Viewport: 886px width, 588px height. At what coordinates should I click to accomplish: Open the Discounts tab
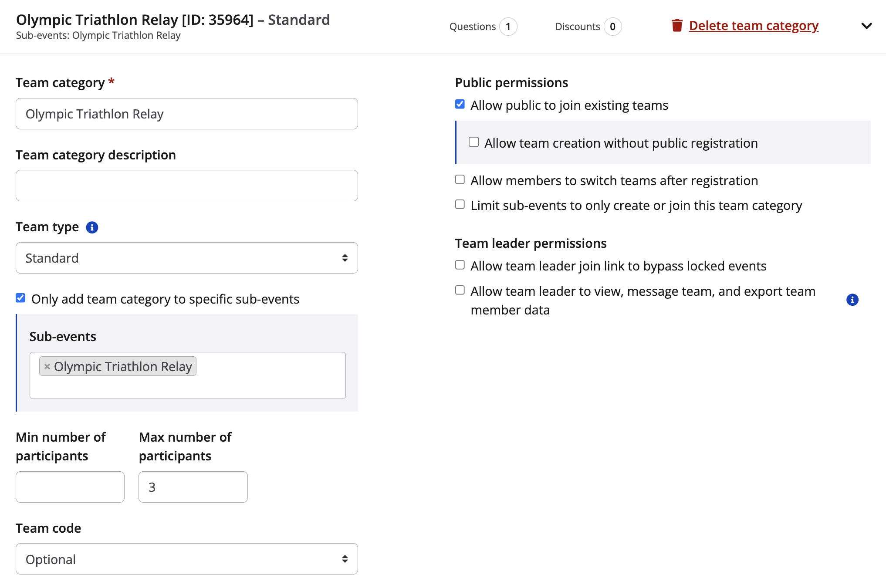coord(588,27)
